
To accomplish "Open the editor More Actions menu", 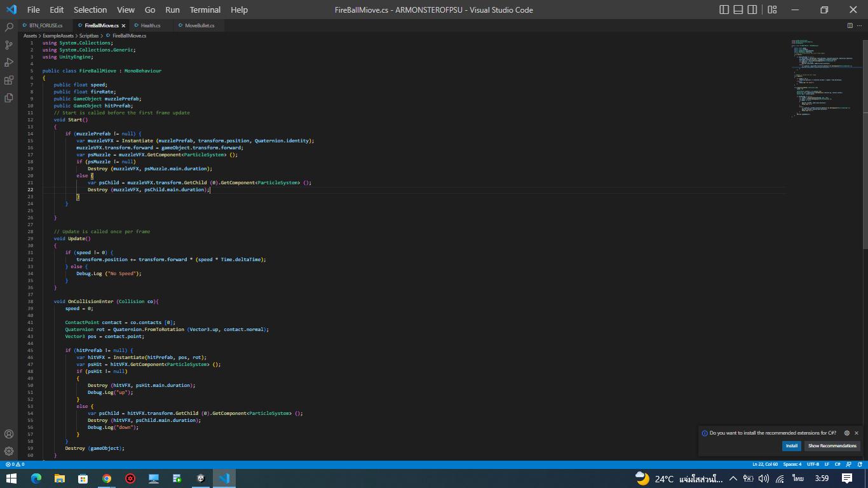I will point(860,25).
